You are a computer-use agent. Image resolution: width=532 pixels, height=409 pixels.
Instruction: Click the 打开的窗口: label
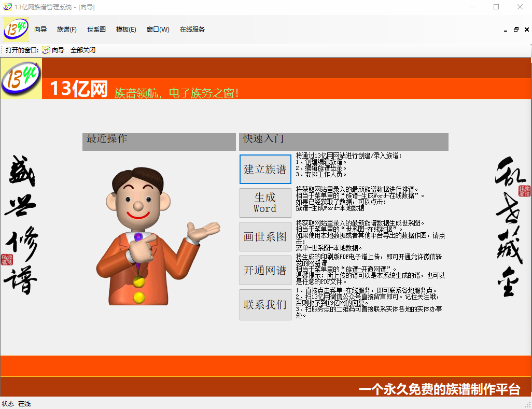coord(22,50)
